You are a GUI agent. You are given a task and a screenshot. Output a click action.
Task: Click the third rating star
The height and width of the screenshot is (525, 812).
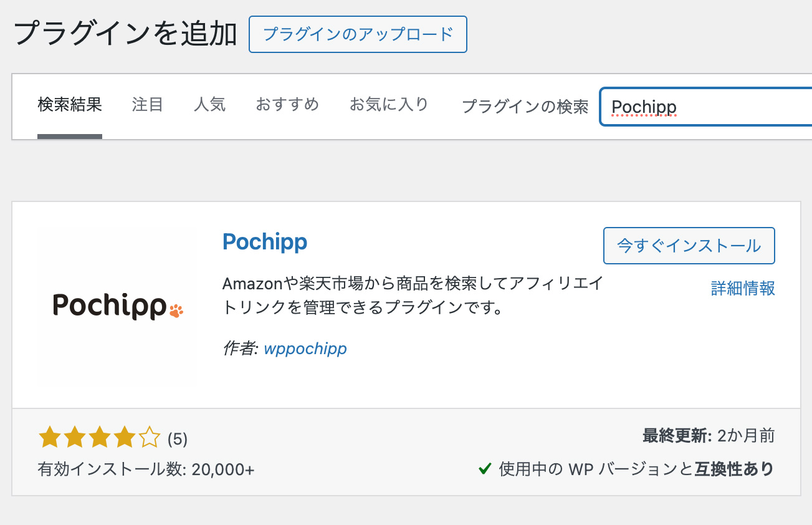pyautogui.click(x=100, y=438)
